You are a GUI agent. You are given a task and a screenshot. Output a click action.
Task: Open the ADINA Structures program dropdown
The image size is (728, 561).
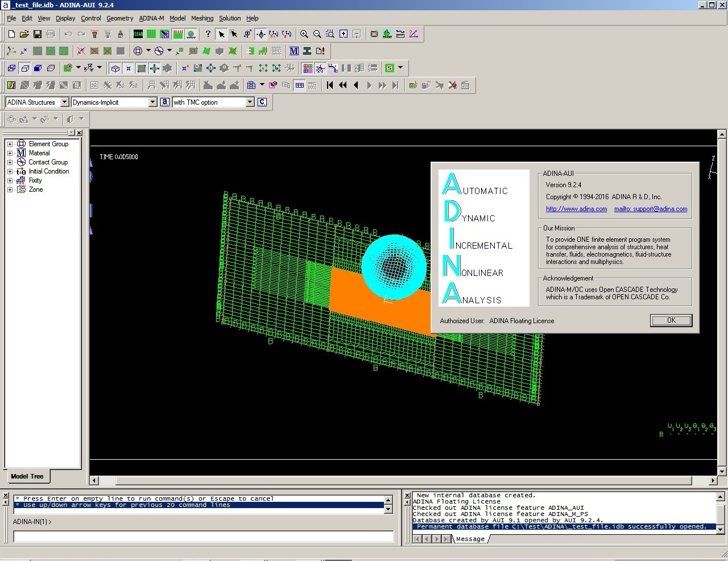coord(64,102)
